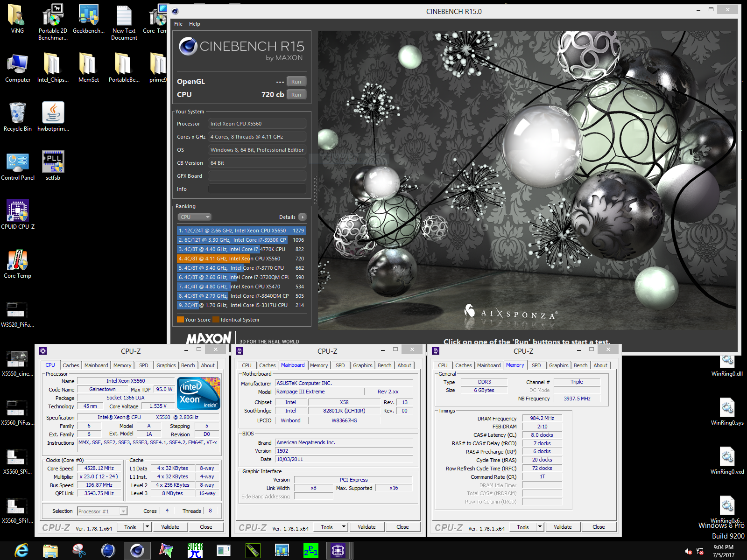The width and height of the screenshot is (747, 560).
Task: Open WinRing0.vxd file on desktop
Action: click(x=727, y=460)
